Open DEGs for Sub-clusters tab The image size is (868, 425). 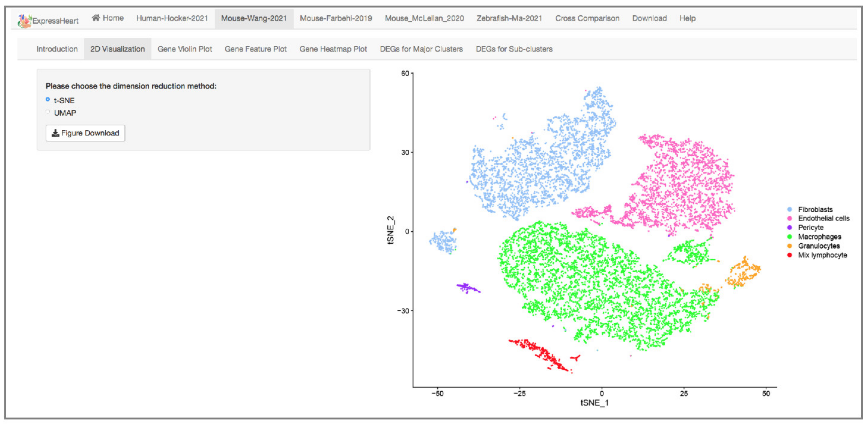point(514,49)
